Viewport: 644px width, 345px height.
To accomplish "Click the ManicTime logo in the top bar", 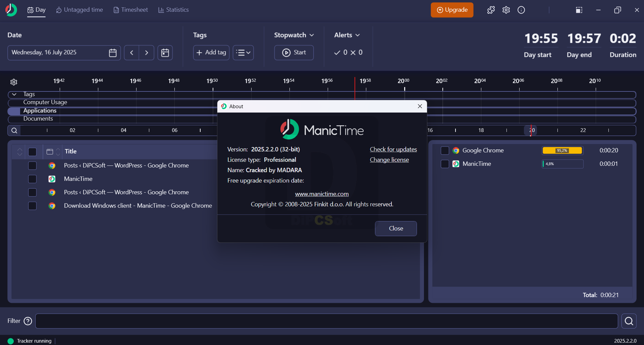I will [11, 10].
